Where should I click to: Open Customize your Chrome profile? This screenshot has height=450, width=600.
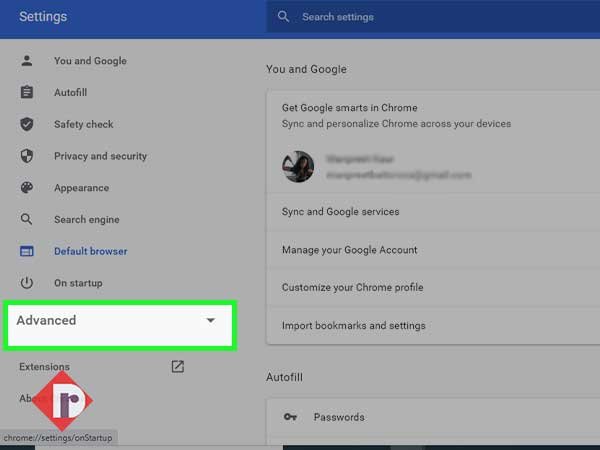433,287
